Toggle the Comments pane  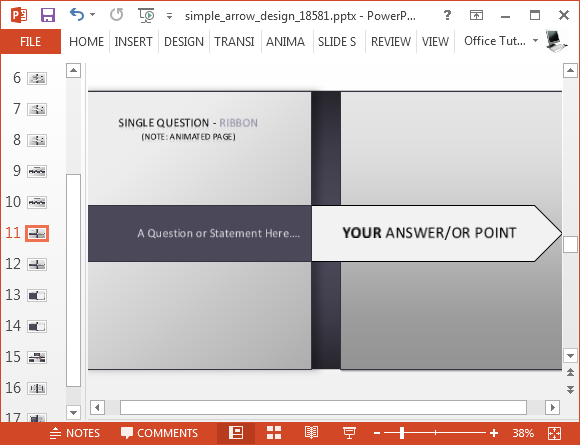coord(159,433)
